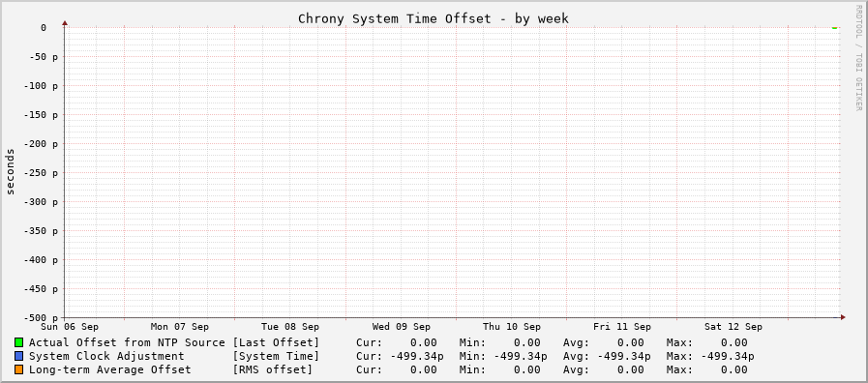Click the Sun 06 Sep axis label
Image resolution: width=868 pixels, height=383 pixels.
point(70,327)
